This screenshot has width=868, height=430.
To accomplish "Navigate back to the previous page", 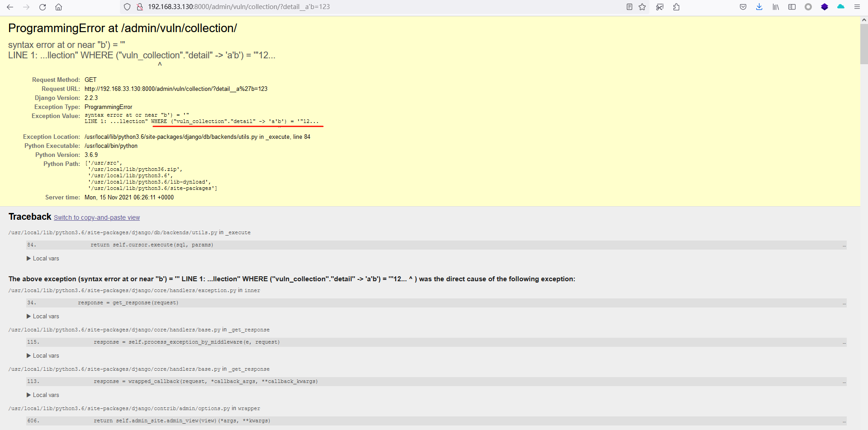I will tap(10, 7).
